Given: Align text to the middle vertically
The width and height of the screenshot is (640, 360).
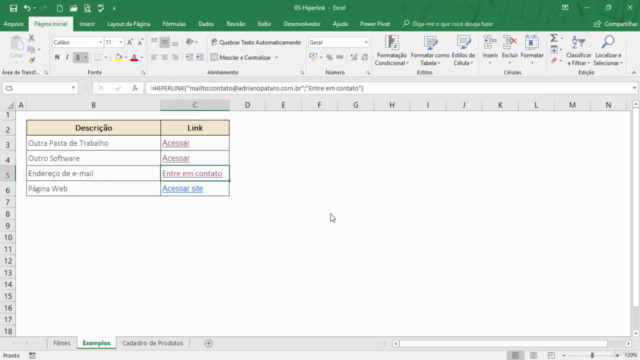Looking at the screenshot, I should coord(164,42).
